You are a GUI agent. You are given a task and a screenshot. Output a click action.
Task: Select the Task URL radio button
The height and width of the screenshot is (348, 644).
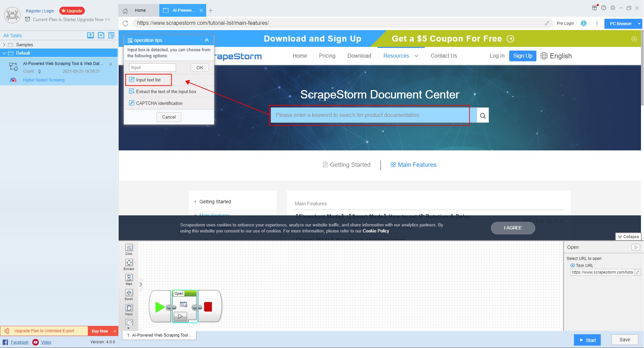point(573,266)
